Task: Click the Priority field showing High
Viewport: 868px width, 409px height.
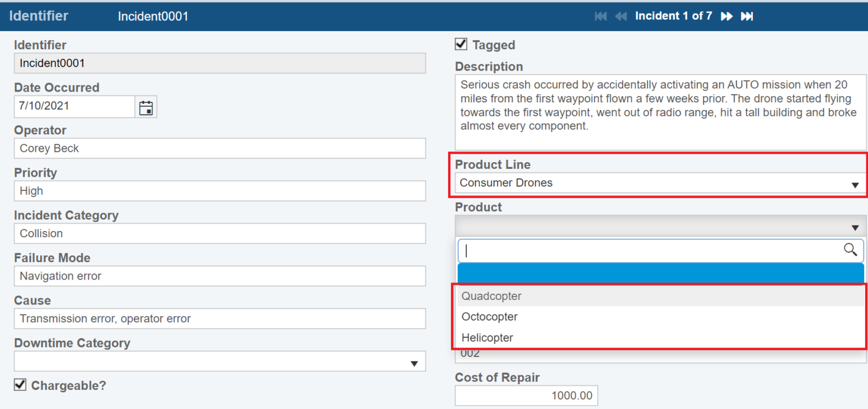Action: (x=220, y=191)
